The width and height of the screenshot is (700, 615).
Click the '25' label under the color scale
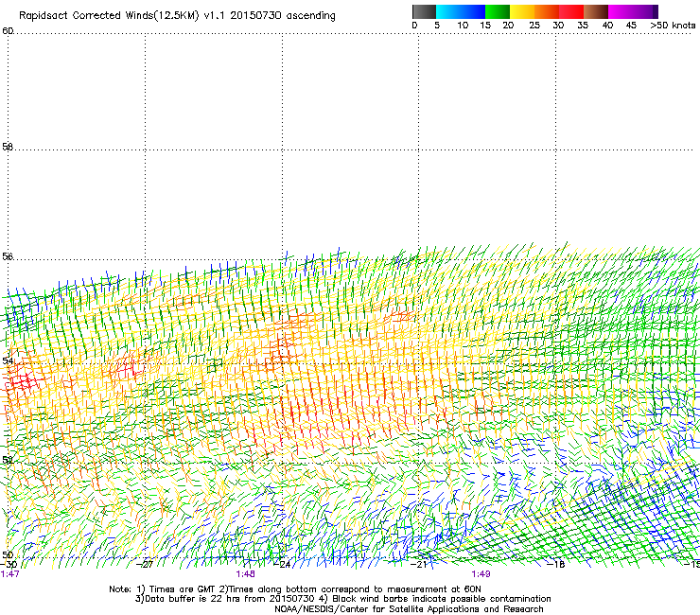point(534,25)
